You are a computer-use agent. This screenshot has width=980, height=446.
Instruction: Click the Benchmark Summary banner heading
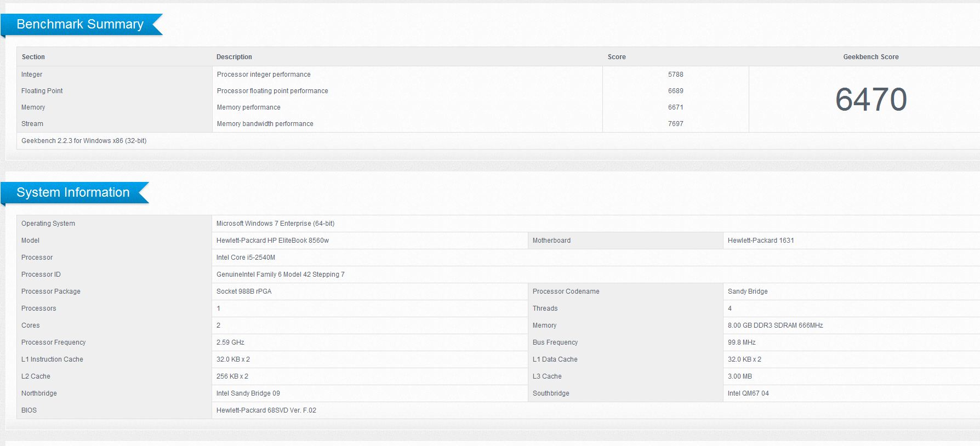pos(80,25)
